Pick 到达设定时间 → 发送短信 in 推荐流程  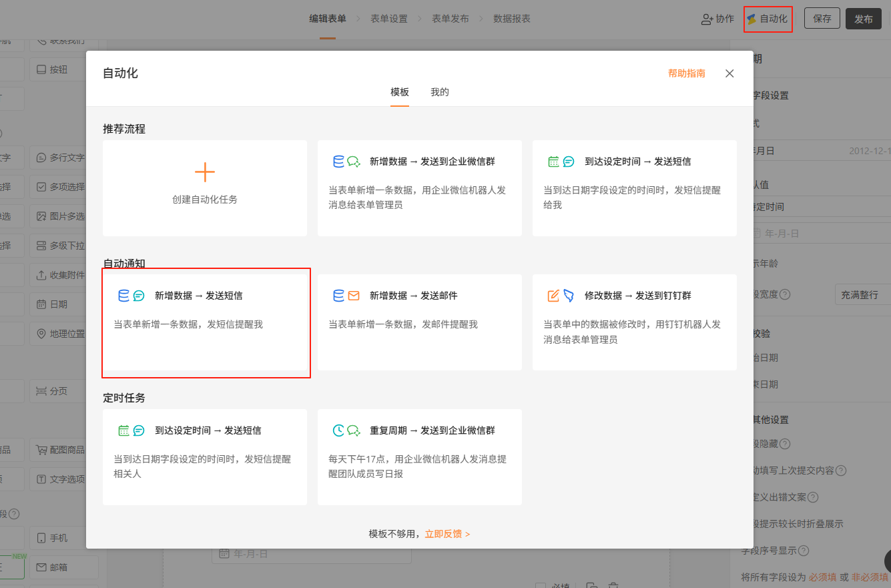(635, 188)
